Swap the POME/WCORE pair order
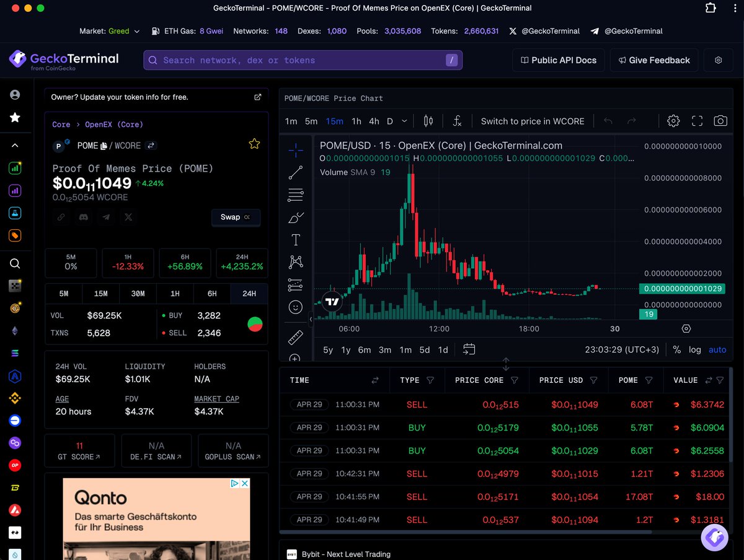The height and width of the screenshot is (560, 744). 151,146
